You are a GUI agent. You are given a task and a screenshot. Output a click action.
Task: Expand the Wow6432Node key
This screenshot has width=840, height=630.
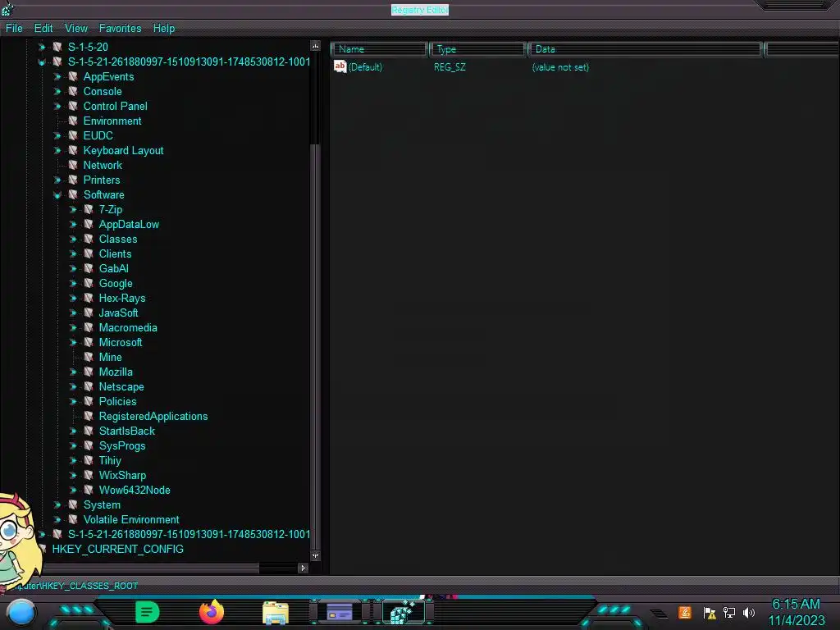pos(73,490)
